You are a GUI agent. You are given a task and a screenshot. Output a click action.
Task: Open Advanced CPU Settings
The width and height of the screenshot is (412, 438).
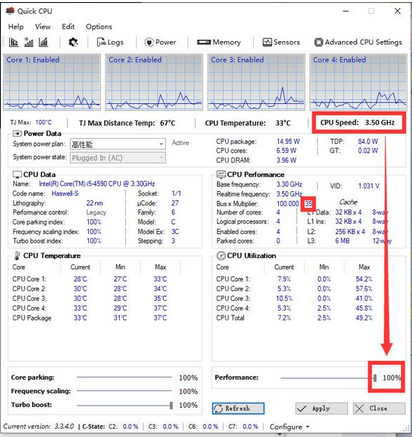[358, 42]
